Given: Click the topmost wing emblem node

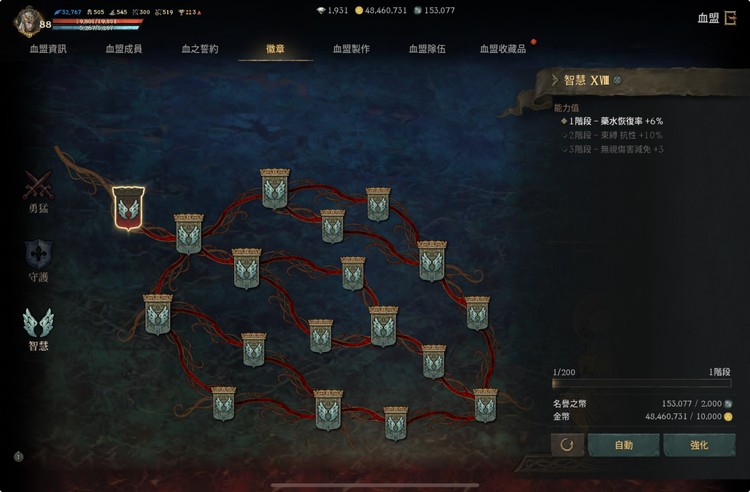Looking at the screenshot, I should pos(275,188).
